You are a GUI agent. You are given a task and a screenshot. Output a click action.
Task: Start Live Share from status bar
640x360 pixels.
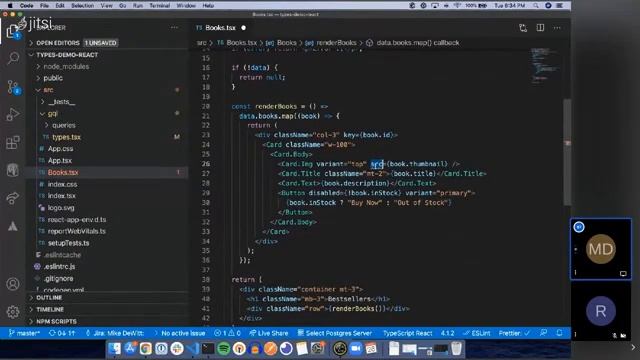click(269, 333)
